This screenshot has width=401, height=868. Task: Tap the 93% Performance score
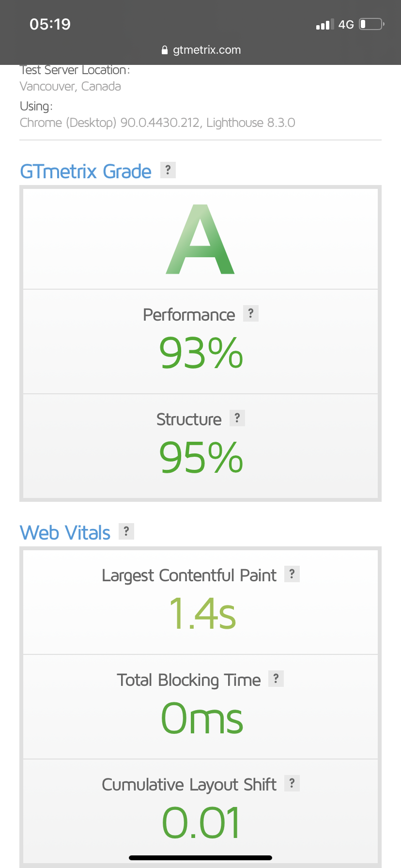click(x=201, y=353)
